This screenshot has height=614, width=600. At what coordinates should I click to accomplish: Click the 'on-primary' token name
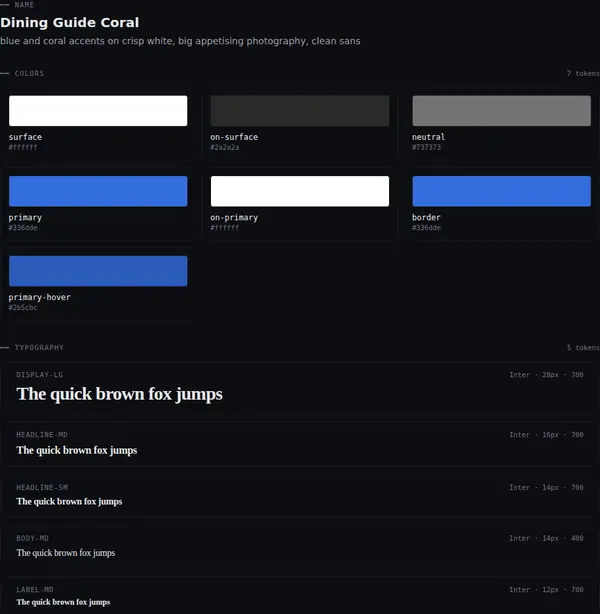click(x=234, y=218)
